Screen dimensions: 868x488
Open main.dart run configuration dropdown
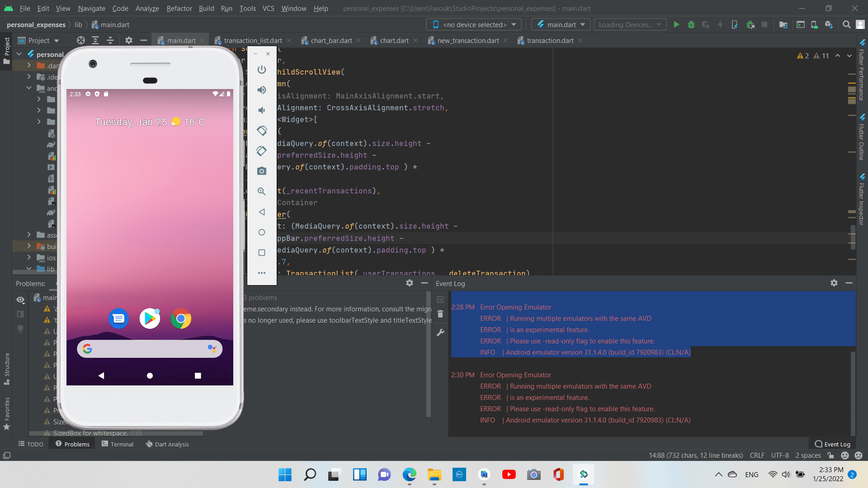pos(561,25)
